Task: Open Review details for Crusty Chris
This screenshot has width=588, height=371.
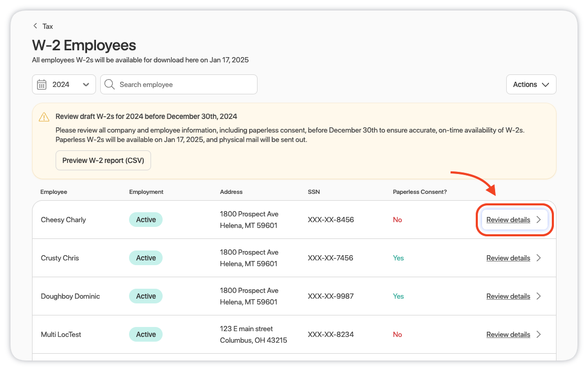Action: pos(508,258)
